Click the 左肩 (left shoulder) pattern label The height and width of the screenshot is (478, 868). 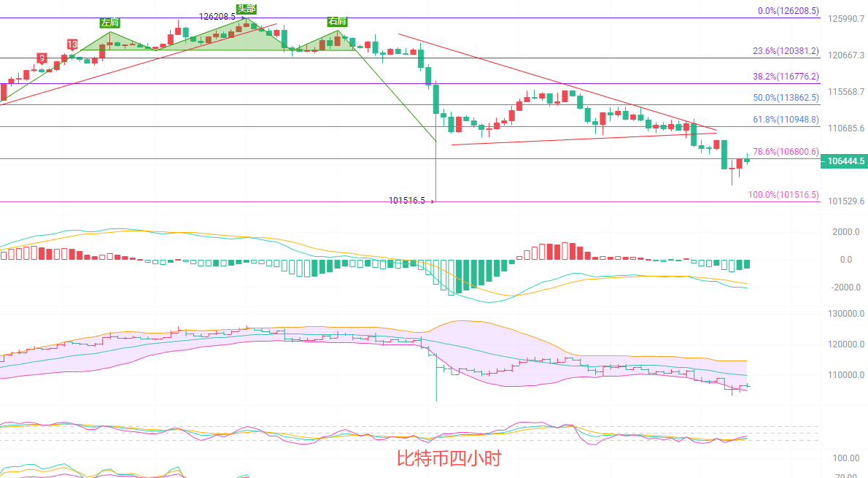coord(109,23)
